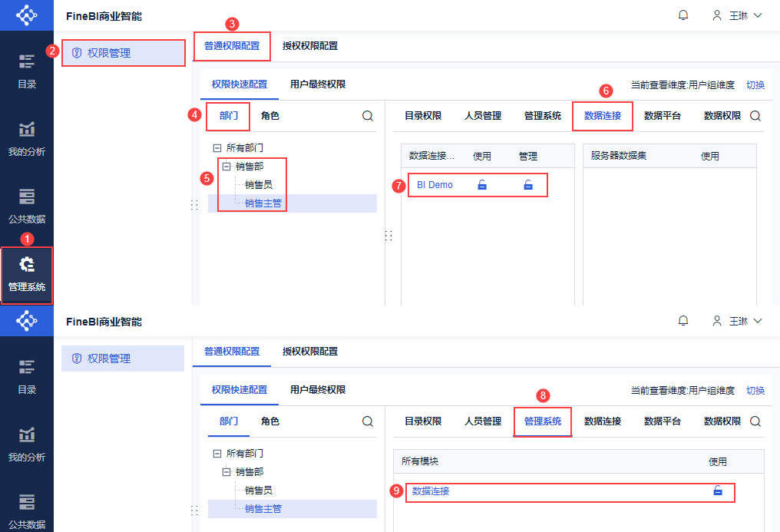Open 公共数据 icon in the upper sidebar
The height and width of the screenshot is (532, 780).
27,197
